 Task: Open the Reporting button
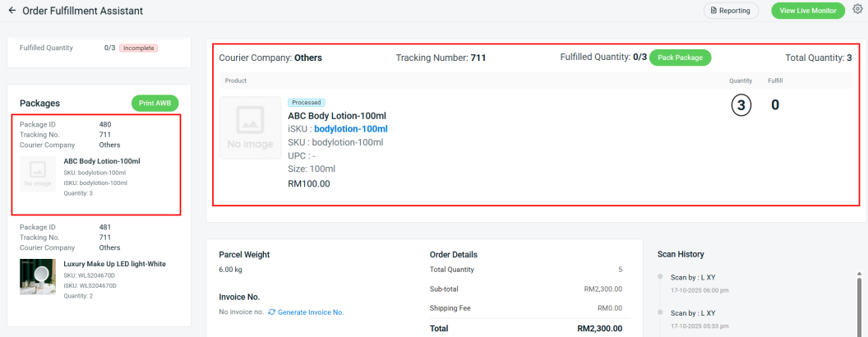tap(731, 11)
